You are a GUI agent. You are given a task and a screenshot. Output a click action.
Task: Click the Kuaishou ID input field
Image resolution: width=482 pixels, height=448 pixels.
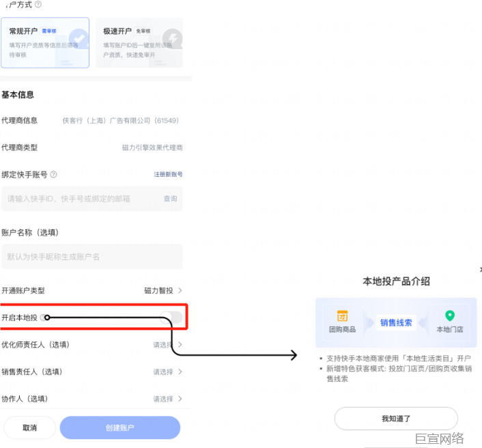tap(92, 199)
